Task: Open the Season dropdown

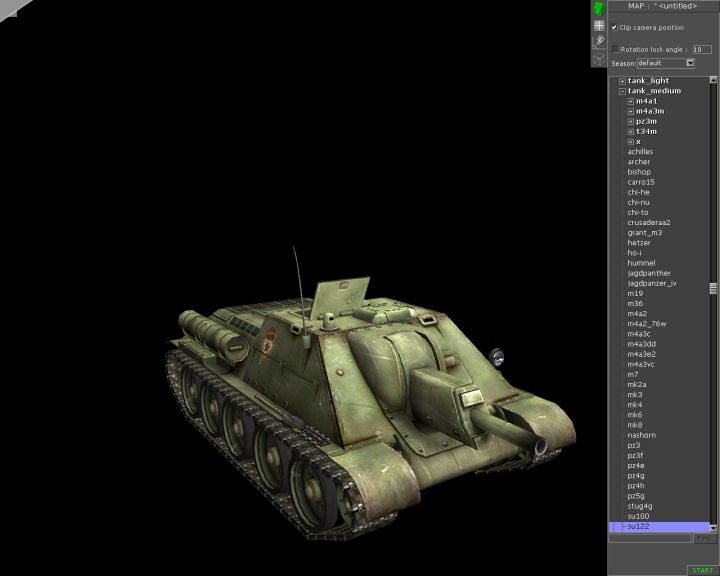Action: [x=690, y=63]
